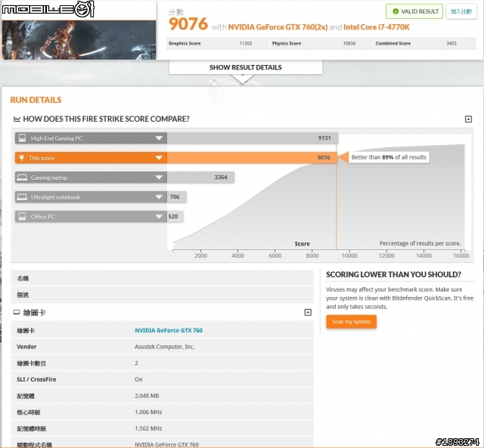
Task: Open the NVIDIA GeForce GTX 760 link in table
Action: point(169,330)
